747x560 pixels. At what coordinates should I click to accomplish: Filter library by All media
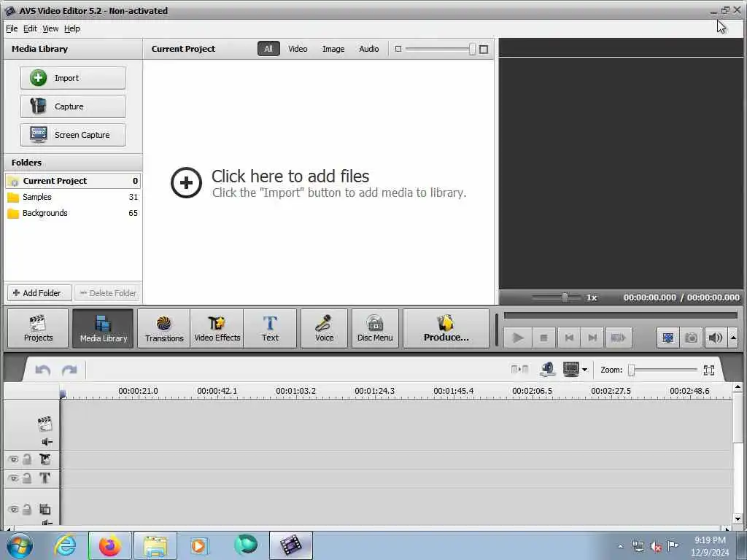pos(268,49)
